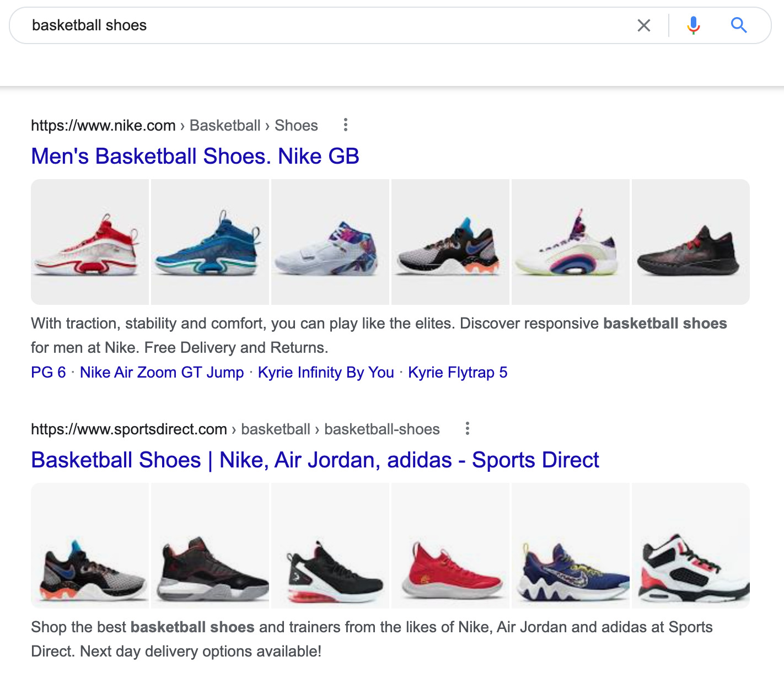Open the three-dot menu beside the nike.com result
Screen dimensions: 784x678
[x=346, y=125]
